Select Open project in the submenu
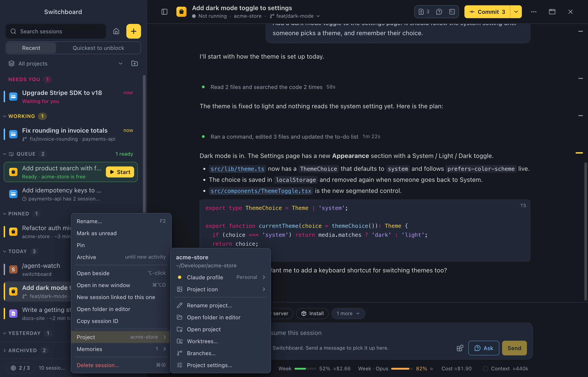This screenshot has height=377, width=588. coord(220,329)
